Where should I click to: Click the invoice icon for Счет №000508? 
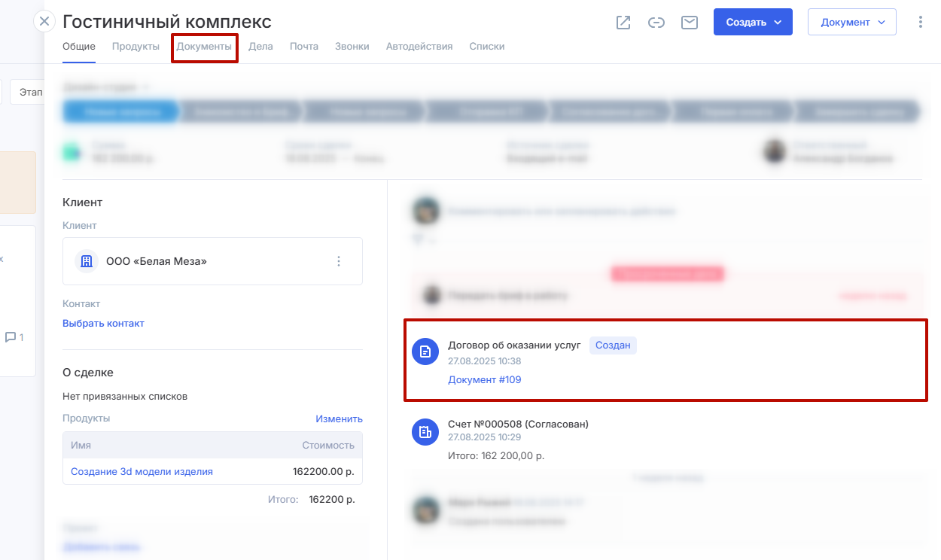pos(425,431)
